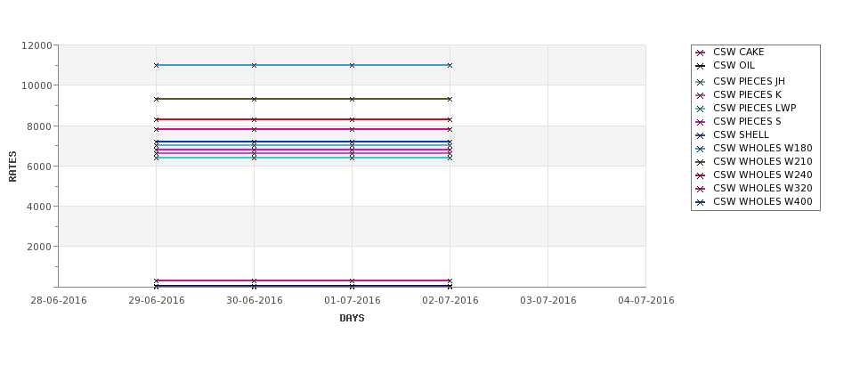Screen dimensions: 868x382
Task: Select the CSW WHOLES W240 legend label
Action: pos(763,175)
